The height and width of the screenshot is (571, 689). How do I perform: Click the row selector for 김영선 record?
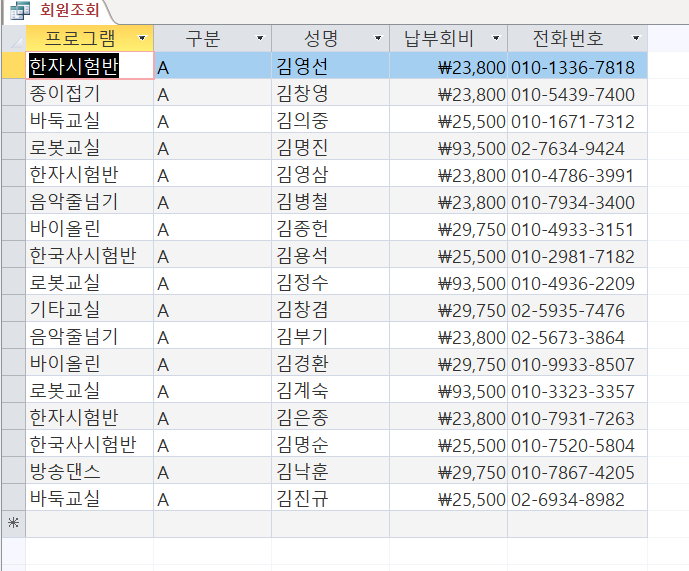tap(13, 67)
